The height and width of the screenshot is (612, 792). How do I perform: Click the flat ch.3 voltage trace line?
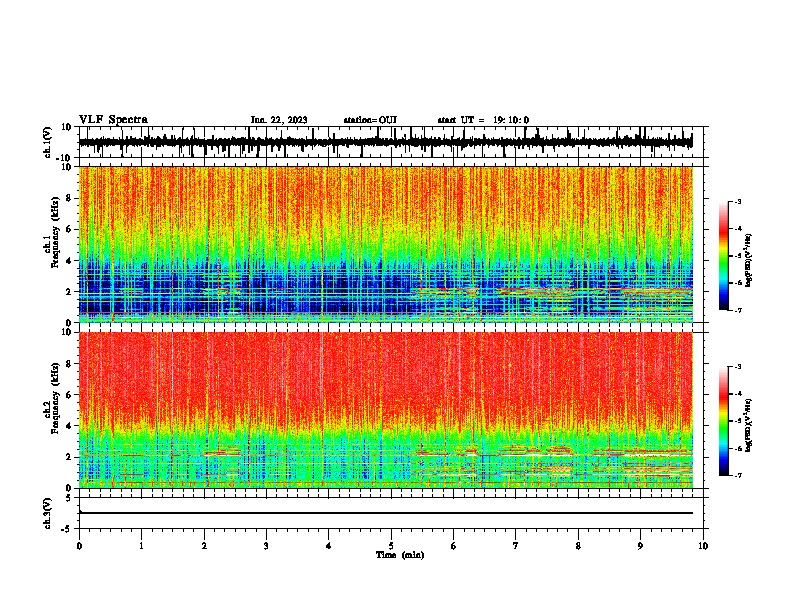point(385,513)
